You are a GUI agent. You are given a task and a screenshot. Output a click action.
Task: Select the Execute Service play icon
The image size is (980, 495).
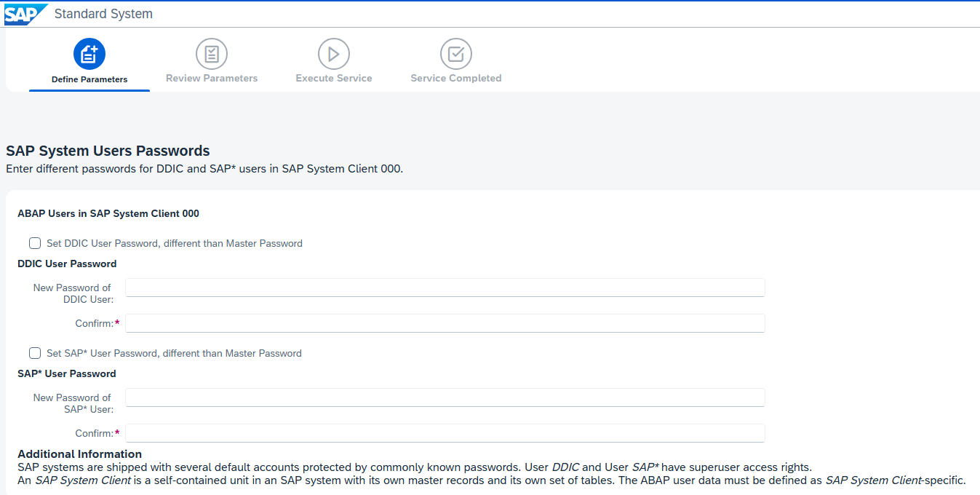(334, 54)
